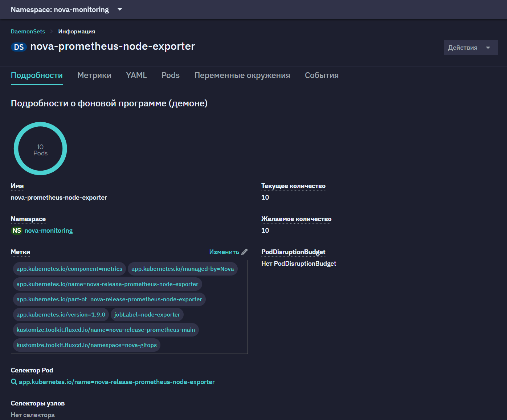Click the 10 Pods donut chart

coord(40,148)
